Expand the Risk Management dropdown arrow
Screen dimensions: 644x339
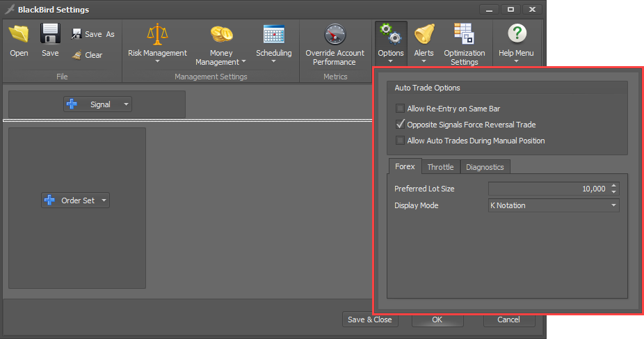[157, 62]
